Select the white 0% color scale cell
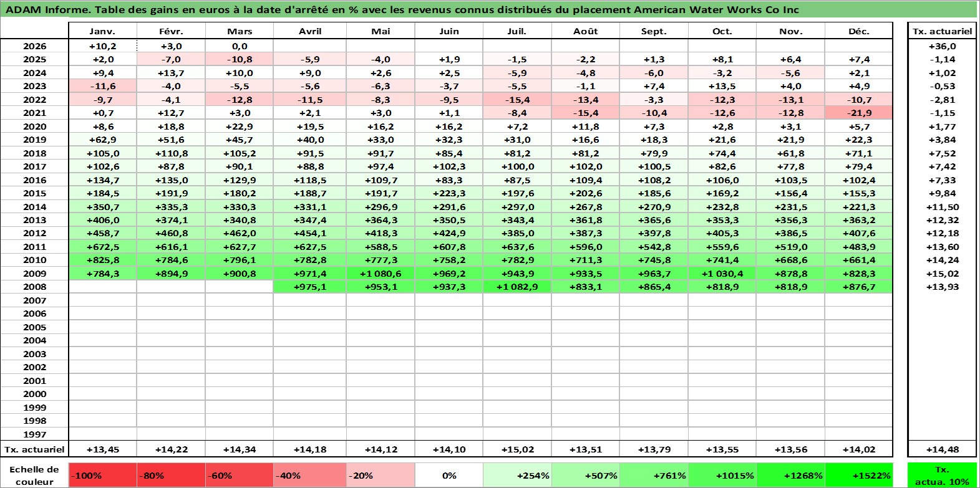 (449, 475)
